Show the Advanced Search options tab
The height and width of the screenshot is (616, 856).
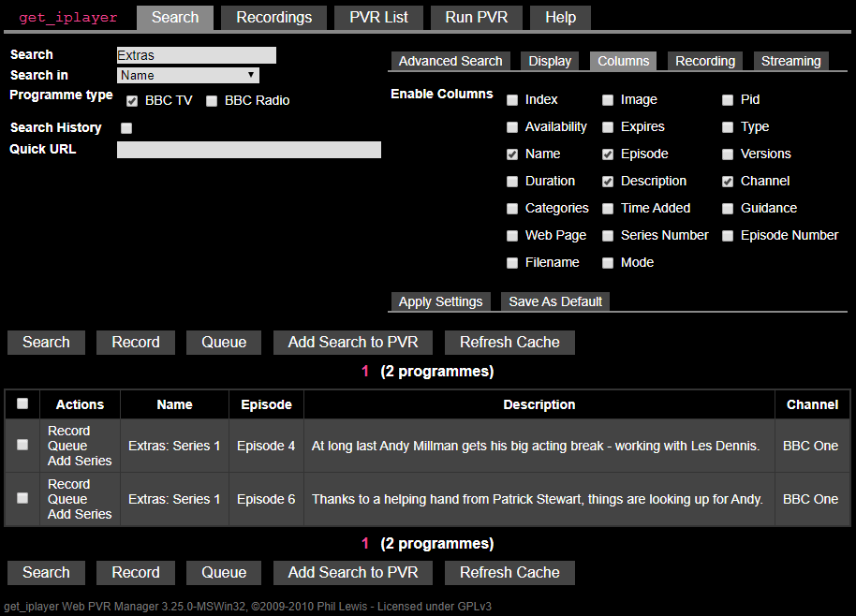[450, 61]
